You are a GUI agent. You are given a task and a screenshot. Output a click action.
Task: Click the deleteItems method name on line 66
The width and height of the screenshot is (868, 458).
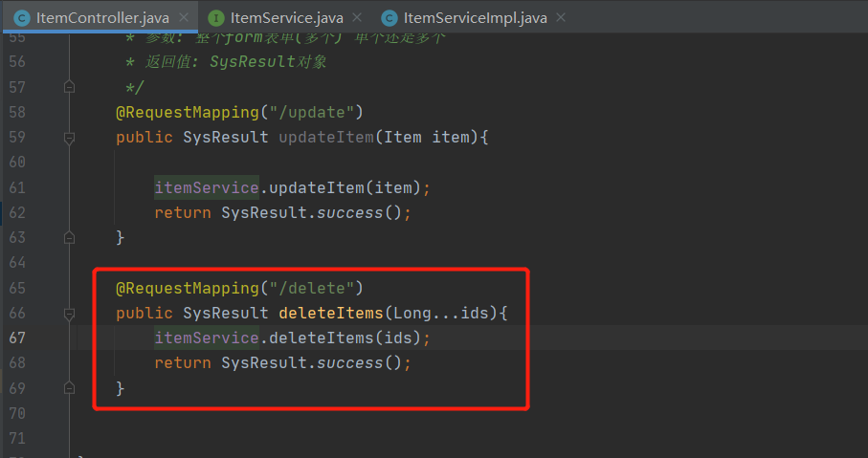[x=331, y=313]
